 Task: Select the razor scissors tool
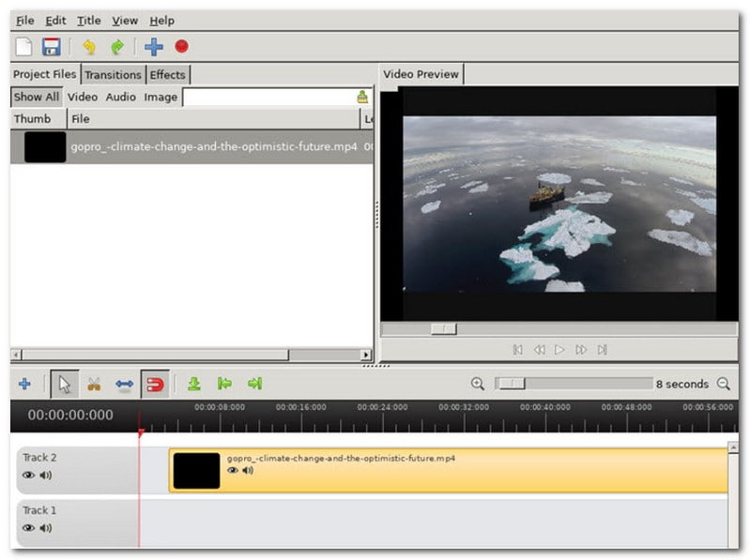click(94, 385)
